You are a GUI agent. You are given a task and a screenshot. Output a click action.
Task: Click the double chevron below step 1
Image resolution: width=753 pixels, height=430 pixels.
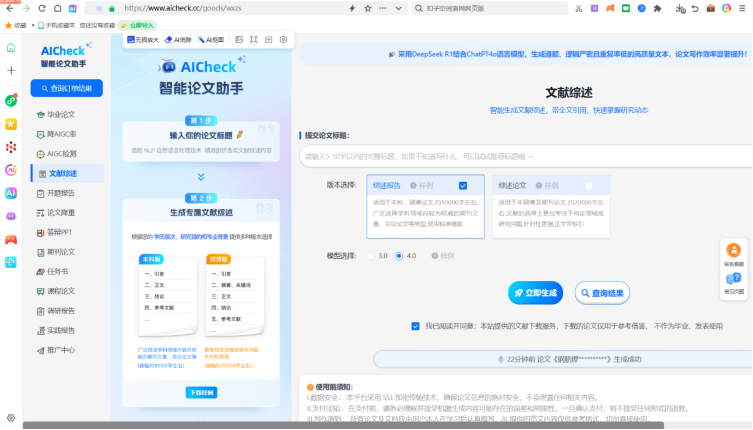[201, 177]
